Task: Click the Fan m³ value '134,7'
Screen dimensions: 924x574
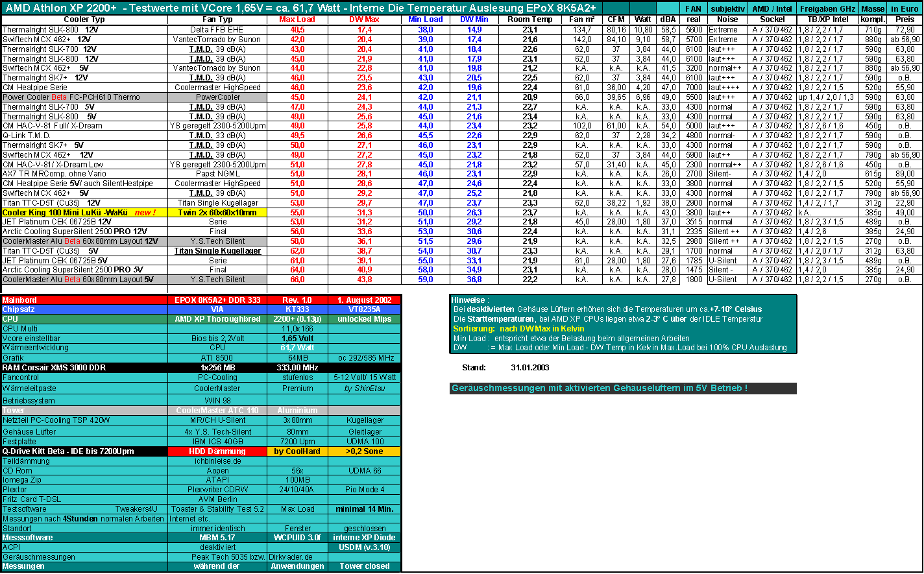Action: [x=582, y=30]
